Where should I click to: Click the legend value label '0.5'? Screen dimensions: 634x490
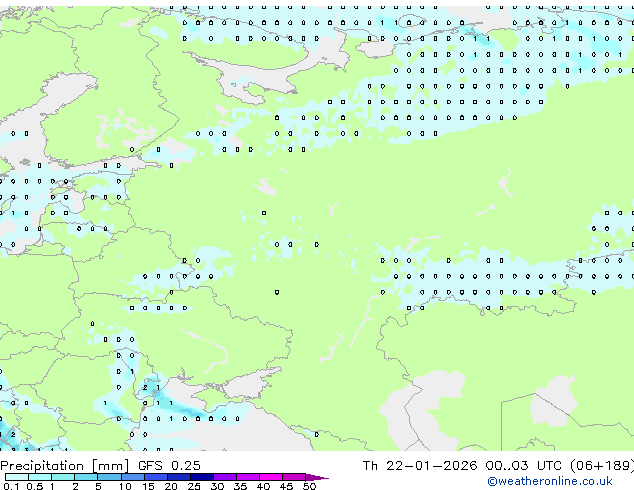35,486
